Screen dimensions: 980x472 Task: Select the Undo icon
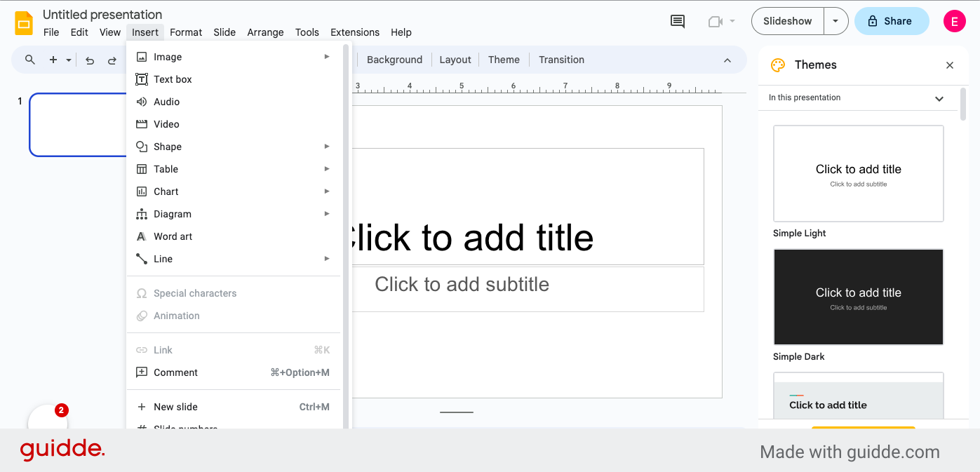point(89,60)
